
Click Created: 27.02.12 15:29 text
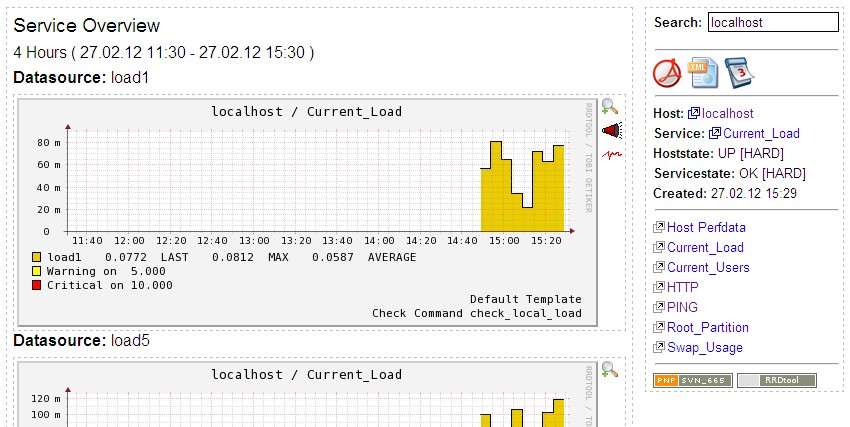tap(725, 193)
